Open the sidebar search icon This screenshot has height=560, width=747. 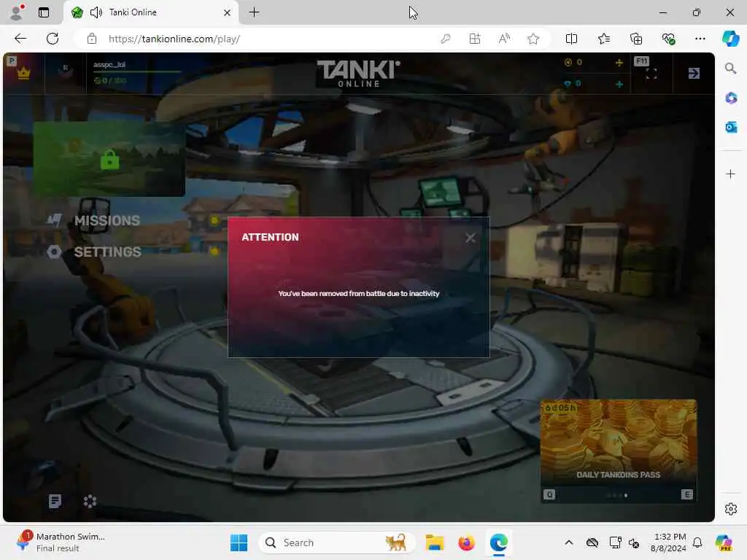pos(730,68)
